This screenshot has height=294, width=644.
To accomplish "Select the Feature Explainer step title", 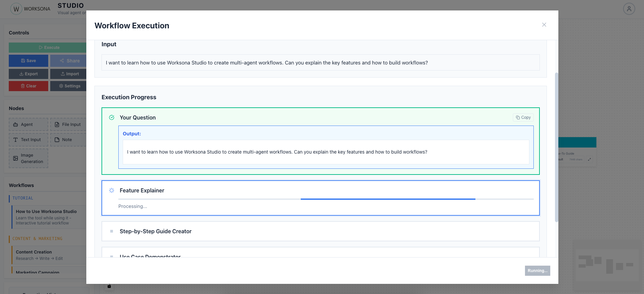I will (142, 190).
